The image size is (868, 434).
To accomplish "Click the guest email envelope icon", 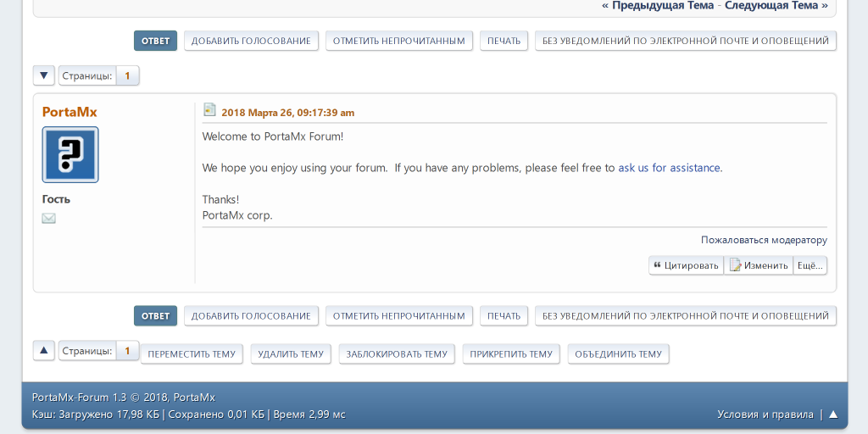I will [49, 219].
